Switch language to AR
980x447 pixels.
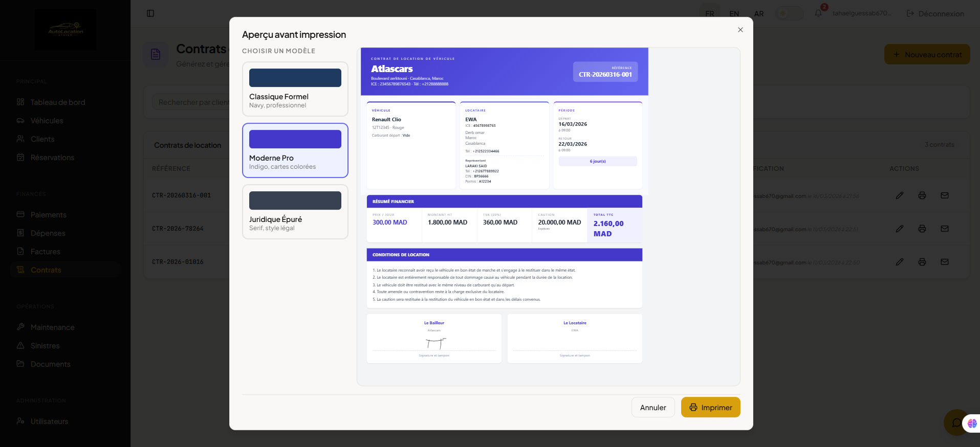pos(759,14)
